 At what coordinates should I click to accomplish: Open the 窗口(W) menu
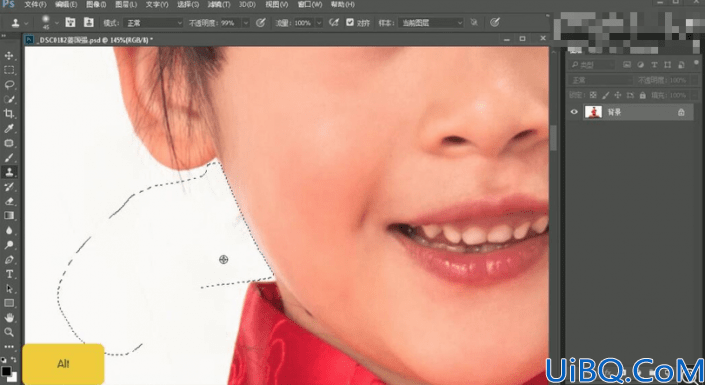point(310,4)
